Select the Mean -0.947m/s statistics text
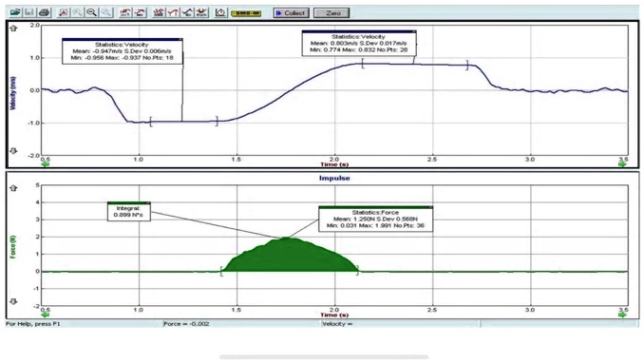 [x=122, y=51]
